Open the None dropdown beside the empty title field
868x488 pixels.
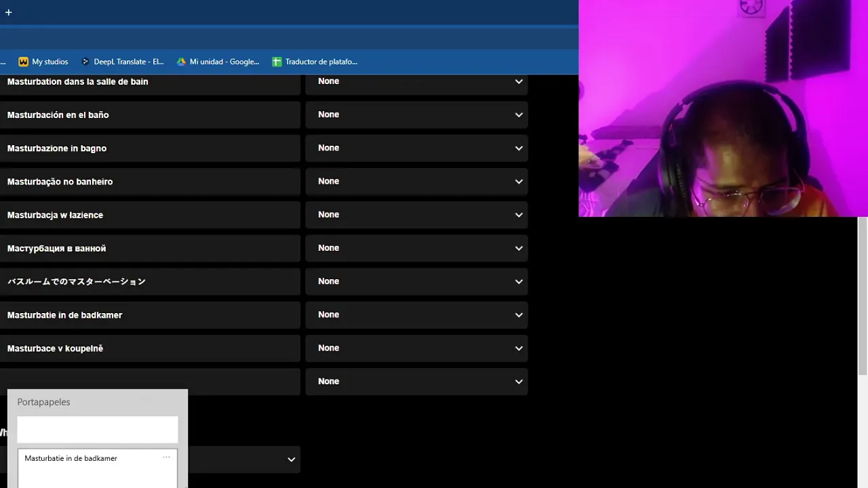tap(416, 382)
